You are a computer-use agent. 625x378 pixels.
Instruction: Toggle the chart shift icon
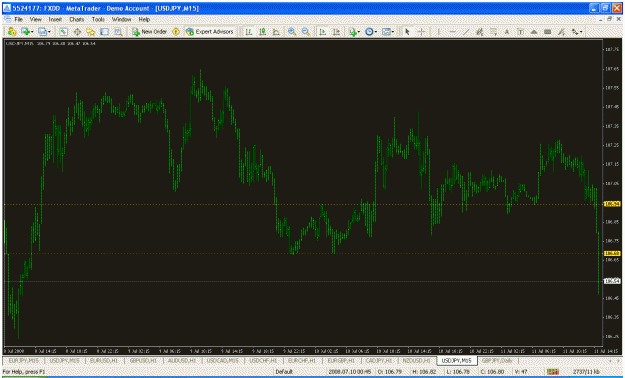(x=336, y=32)
